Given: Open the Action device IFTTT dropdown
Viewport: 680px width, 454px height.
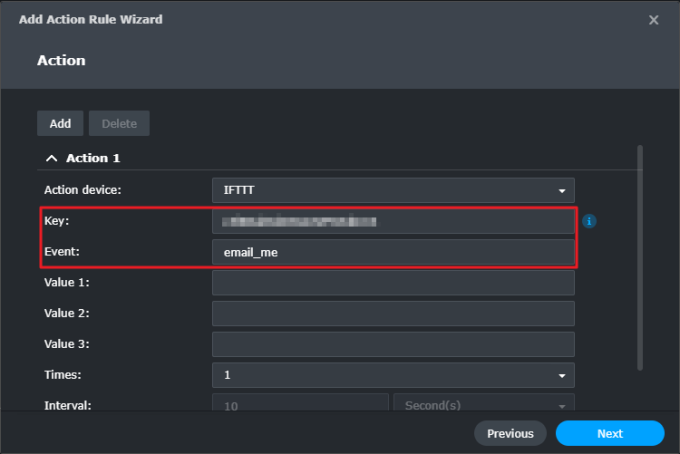Looking at the screenshot, I should pos(393,190).
